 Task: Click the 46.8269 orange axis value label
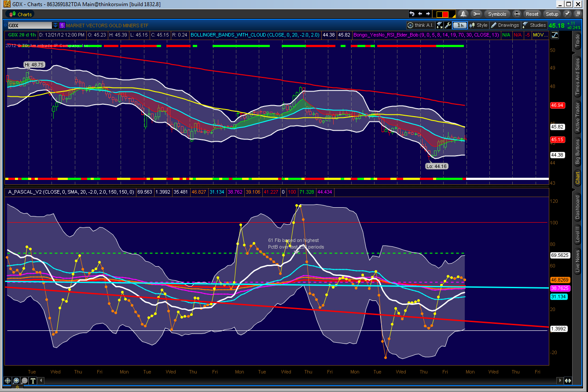[560, 279]
